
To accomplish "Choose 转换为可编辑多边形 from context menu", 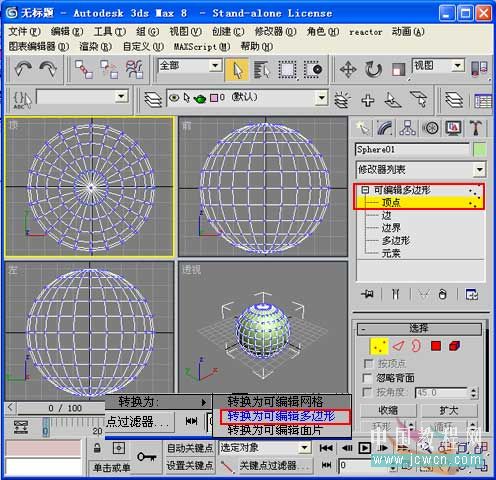I will click(x=282, y=416).
